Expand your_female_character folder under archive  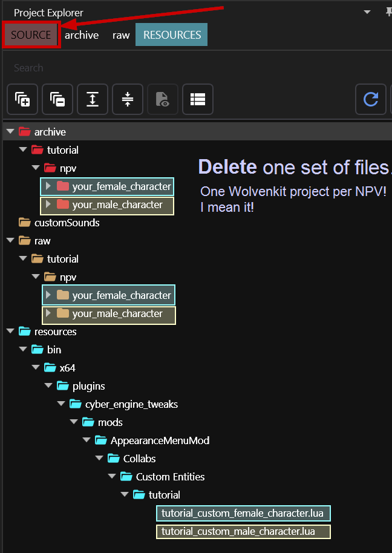click(x=49, y=186)
